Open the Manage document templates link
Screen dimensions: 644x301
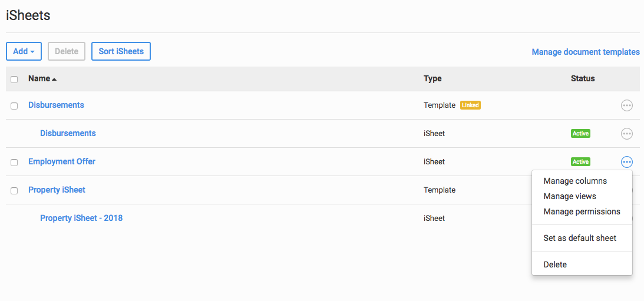[x=586, y=52]
